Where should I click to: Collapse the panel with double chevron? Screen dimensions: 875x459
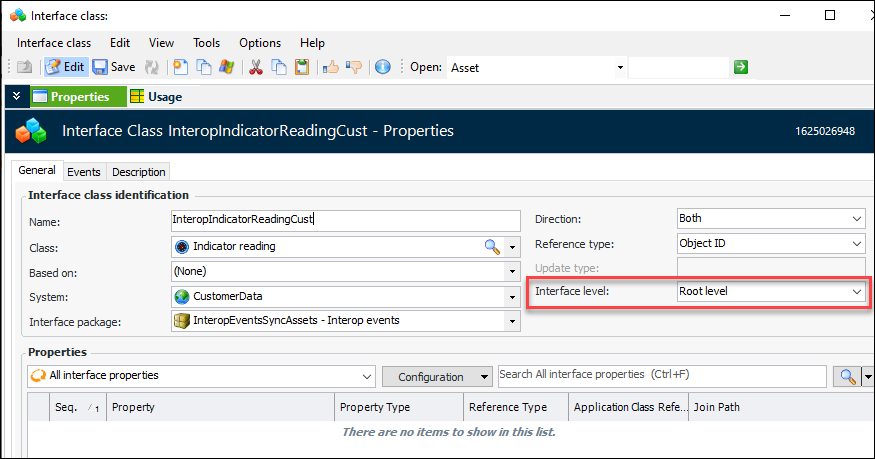tap(16, 96)
